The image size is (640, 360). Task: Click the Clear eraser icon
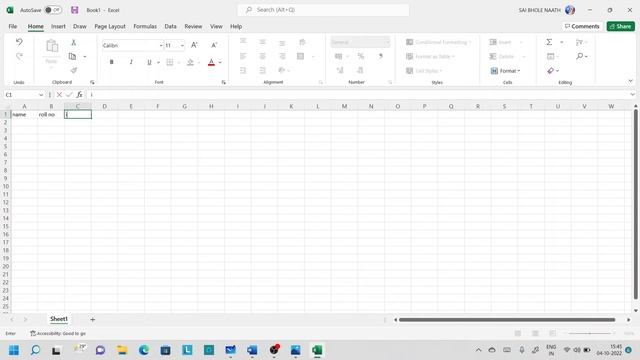(551, 71)
